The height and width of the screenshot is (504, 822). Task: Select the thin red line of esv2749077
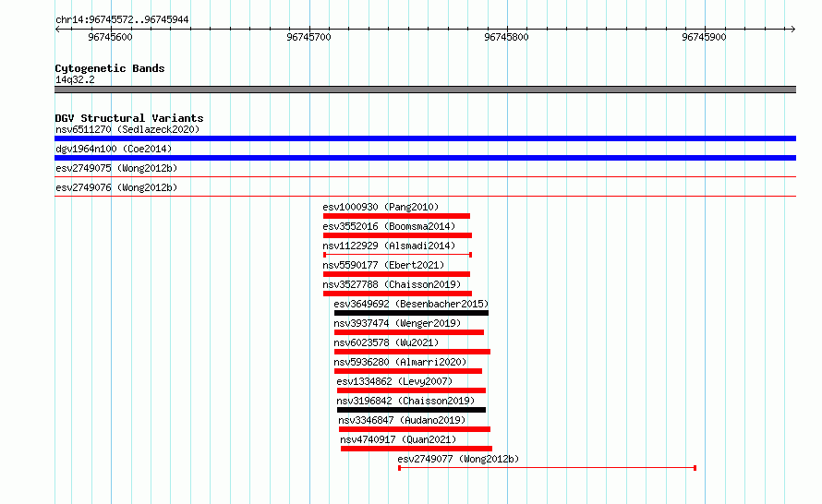[547, 468]
